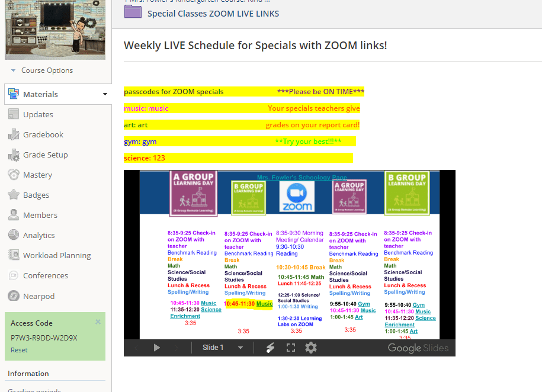The height and width of the screenshot is (392, 542).
Task: Select Workload Planning in the course menu
Action: click(57, 255)
